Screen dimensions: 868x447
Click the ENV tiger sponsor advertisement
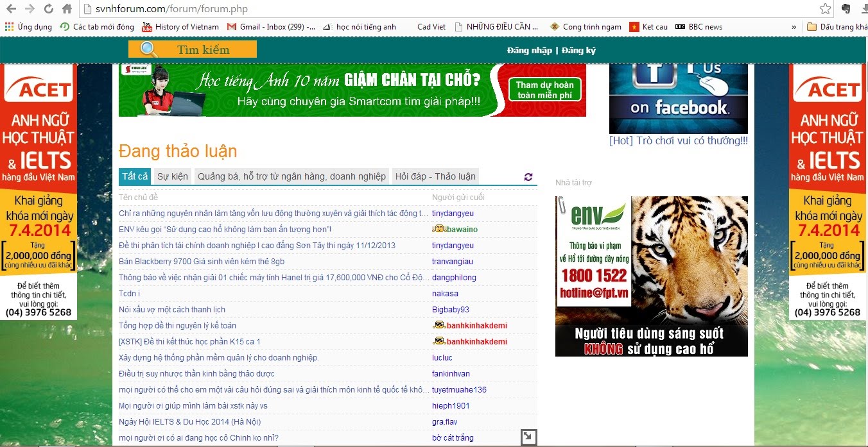click(652, 276)
